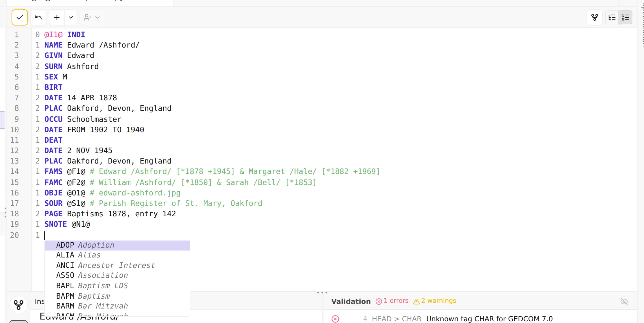
Task: Follow the @O1@ media object reference
Action: (x=76, y=193)
